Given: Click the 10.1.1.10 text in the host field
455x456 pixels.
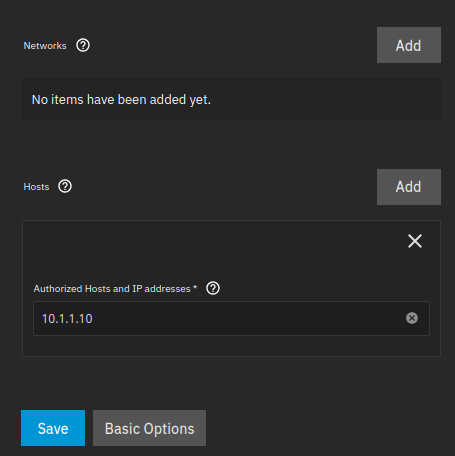Looking at the screenshot, I should (67, 319).
